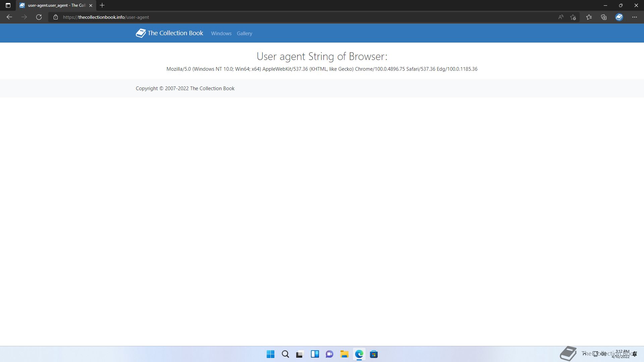
Task: Open the Windows Start button
Action: pyautogui.click(x=270, y=354)
